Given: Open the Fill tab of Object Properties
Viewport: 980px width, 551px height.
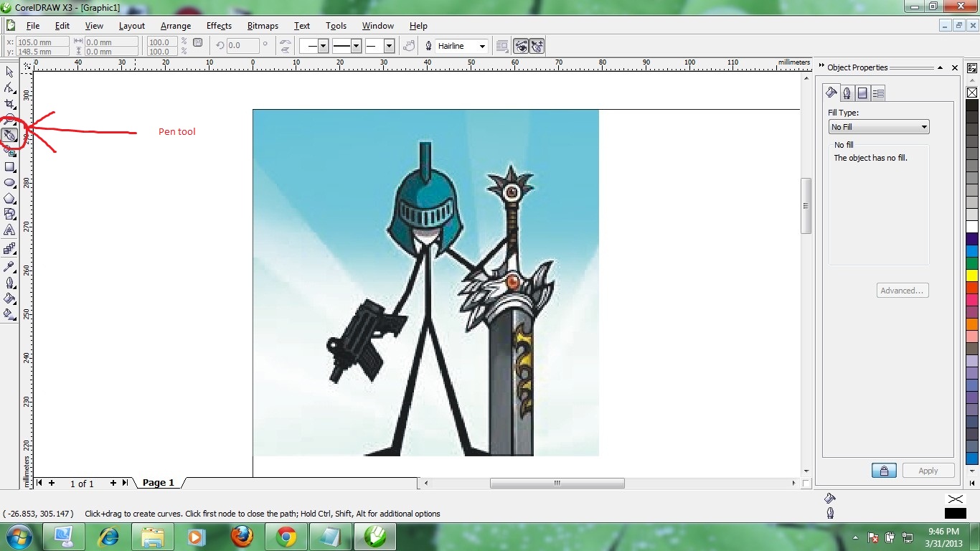Looking at the screenshot, I should click(x=831, y=92).
